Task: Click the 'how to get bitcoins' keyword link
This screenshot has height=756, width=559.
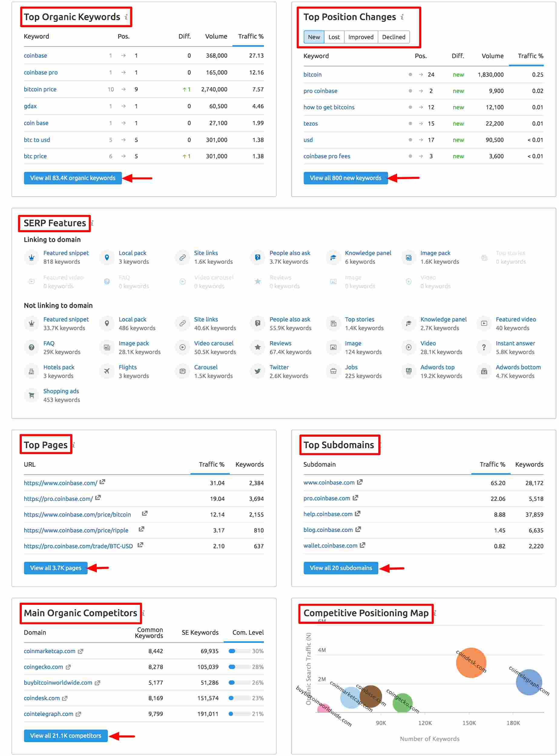Action: point(329,107)
